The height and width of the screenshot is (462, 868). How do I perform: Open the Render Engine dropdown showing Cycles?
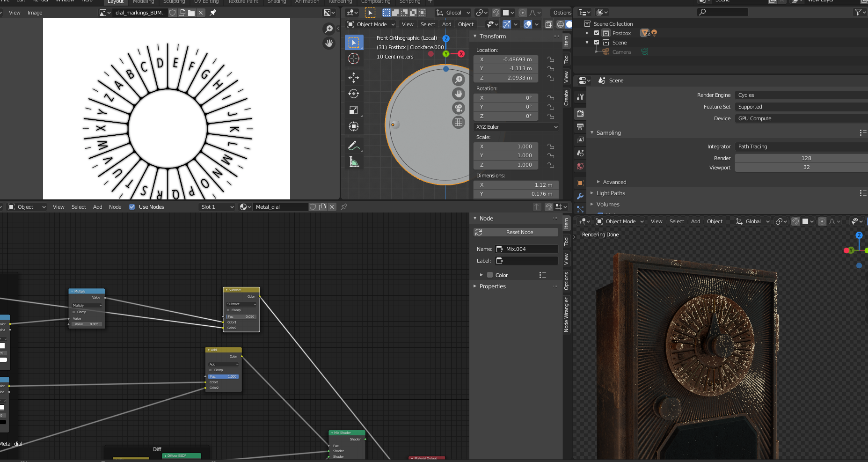(x=801, y=95)
